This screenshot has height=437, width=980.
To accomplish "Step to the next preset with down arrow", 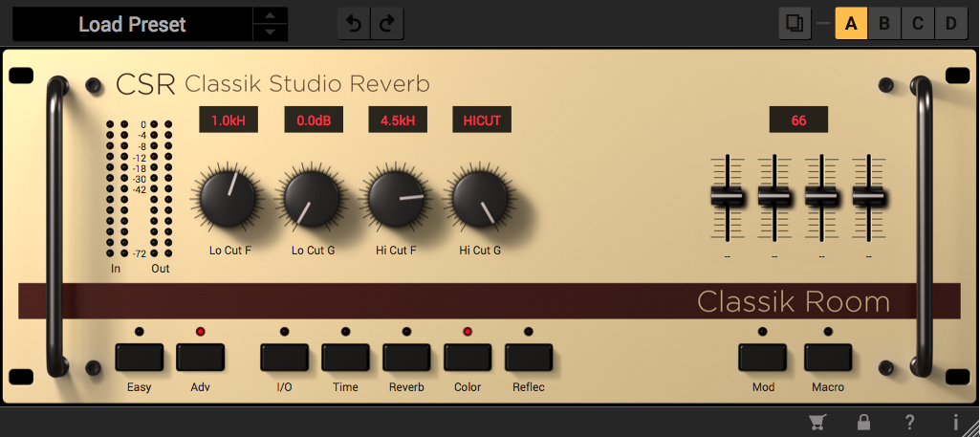I will pos(270,33).
